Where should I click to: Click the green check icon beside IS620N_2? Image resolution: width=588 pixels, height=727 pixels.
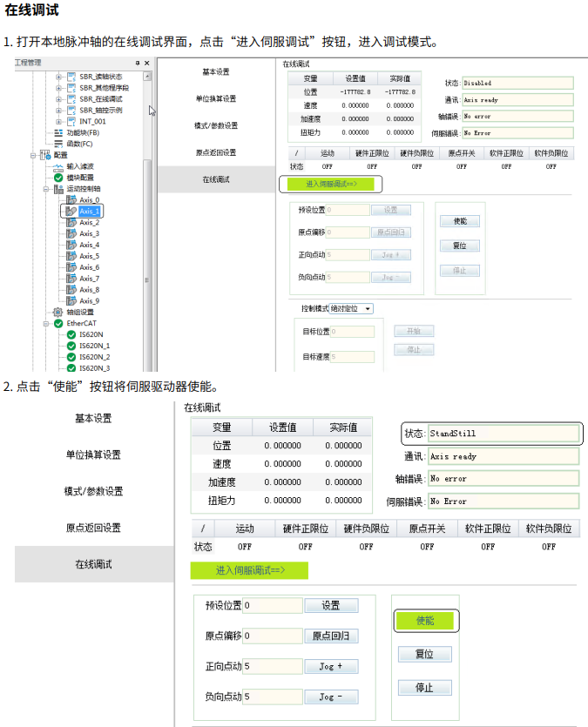tap(71, 357)
